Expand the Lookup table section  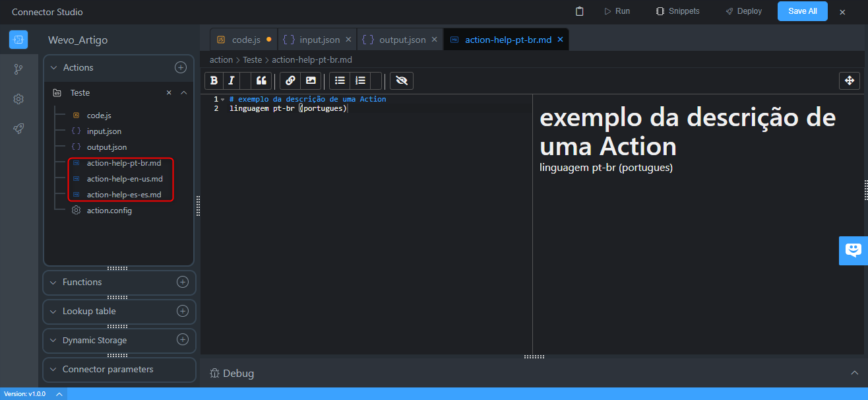53,312
